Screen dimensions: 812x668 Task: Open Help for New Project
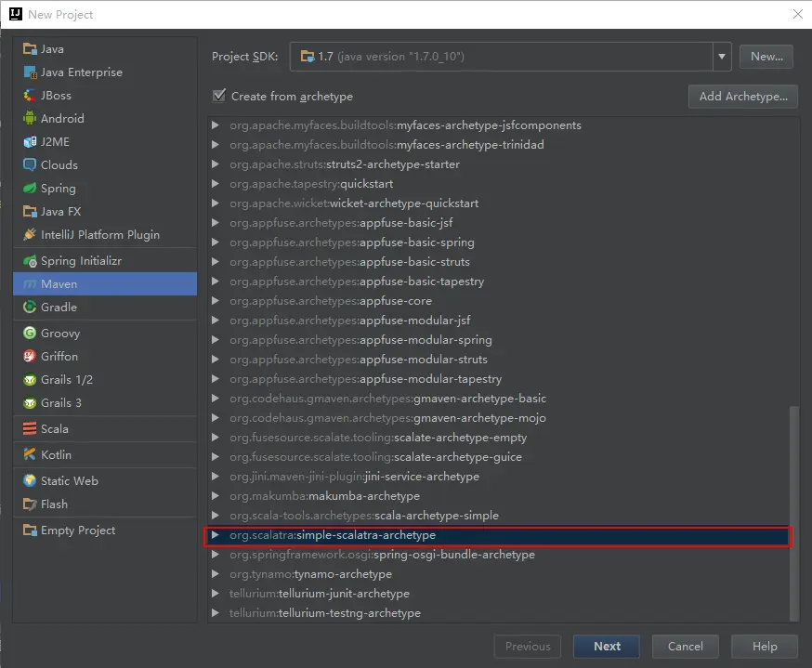tap(765, 647)
